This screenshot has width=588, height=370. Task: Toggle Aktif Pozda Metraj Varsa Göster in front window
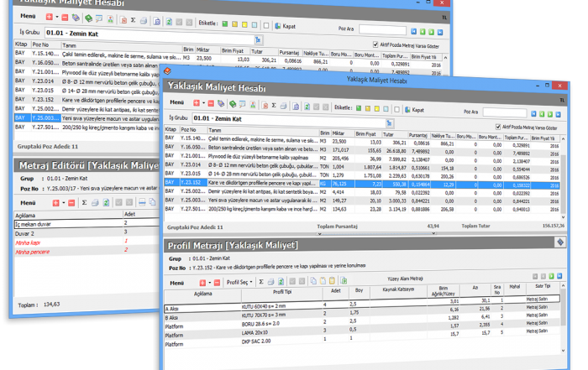coord(498,126)
